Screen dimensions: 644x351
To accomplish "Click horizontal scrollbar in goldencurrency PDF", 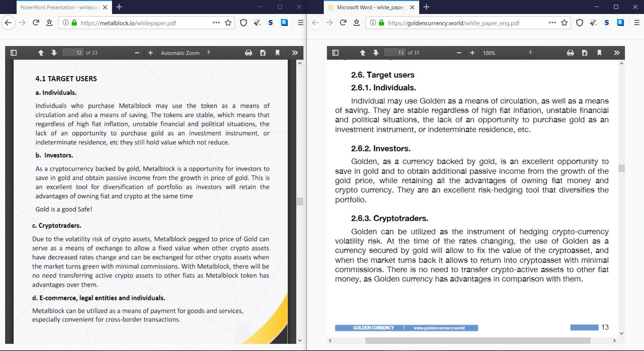I will pos(478,340).
